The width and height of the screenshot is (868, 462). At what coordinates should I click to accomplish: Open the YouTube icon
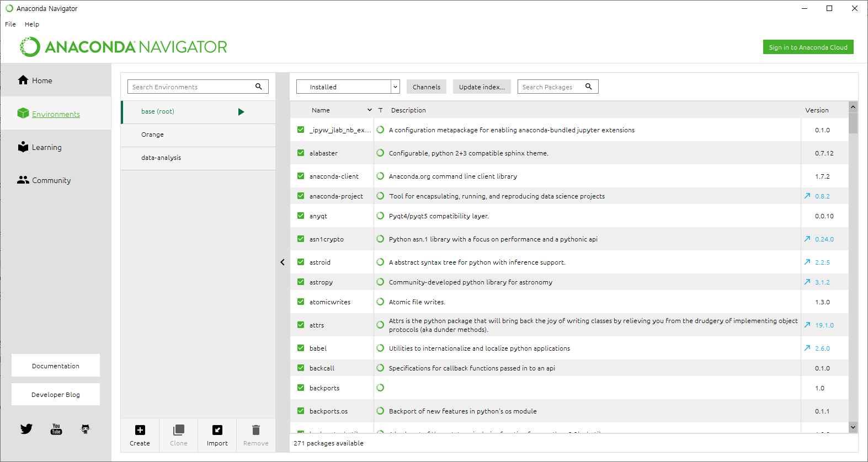coord(56,429)
